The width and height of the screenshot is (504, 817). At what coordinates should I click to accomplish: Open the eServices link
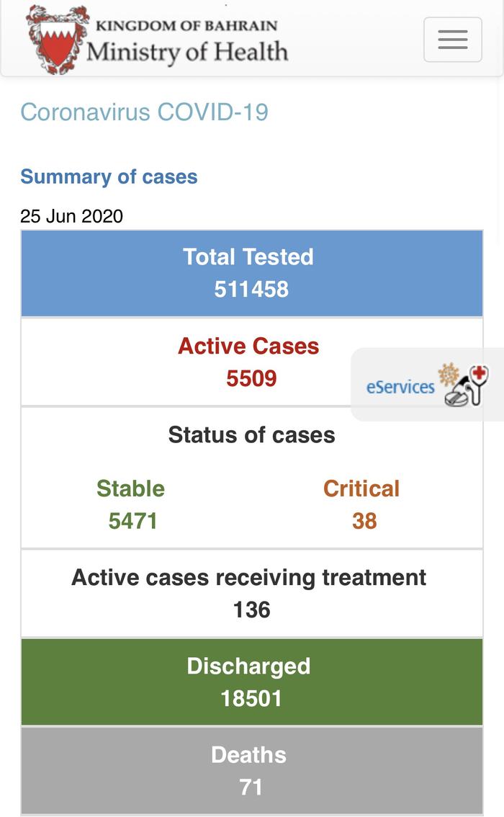tap(400, 387)
